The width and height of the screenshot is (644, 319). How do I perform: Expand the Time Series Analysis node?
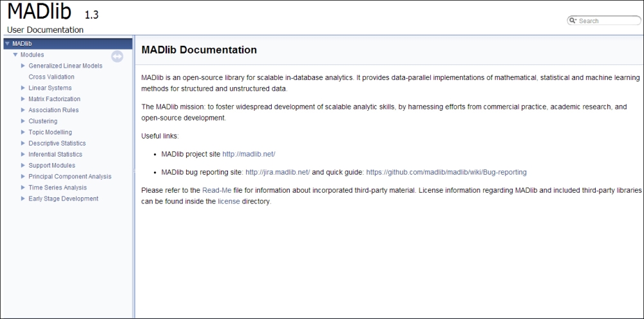(x=23, y=188)
